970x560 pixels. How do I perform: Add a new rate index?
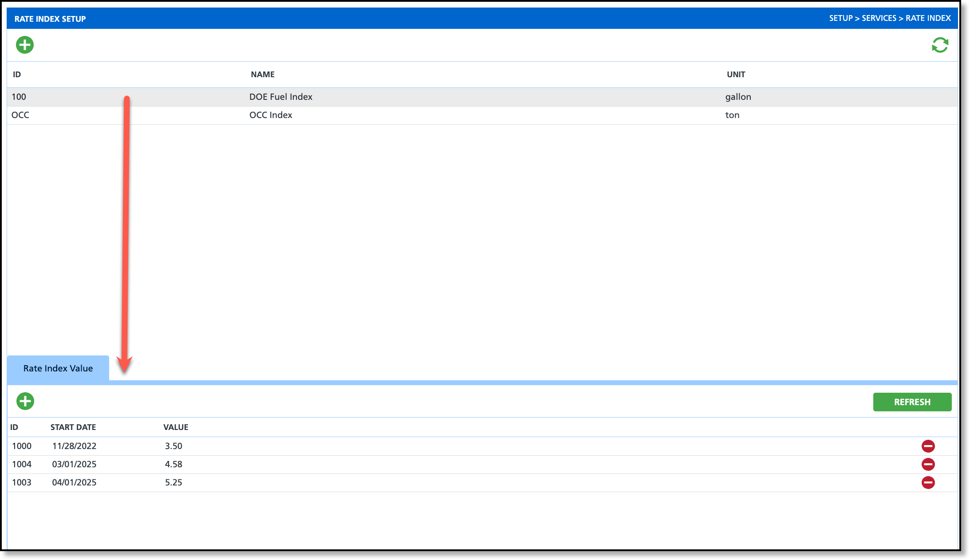tap(25, 45)
